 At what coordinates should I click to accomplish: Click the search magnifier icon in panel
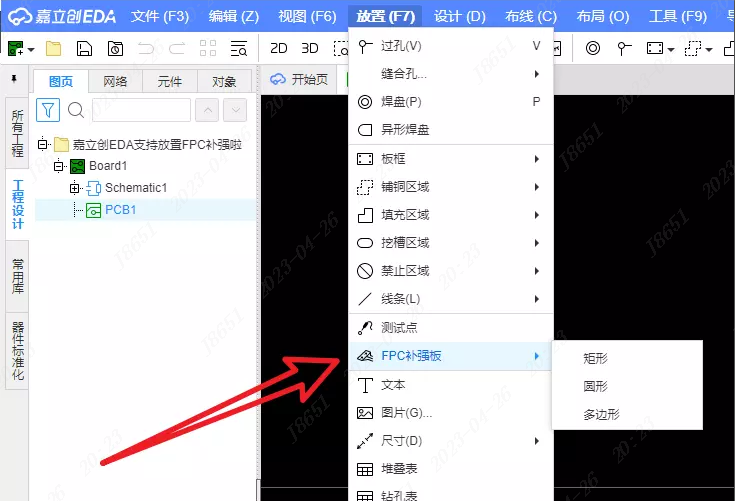pos(75,110)
